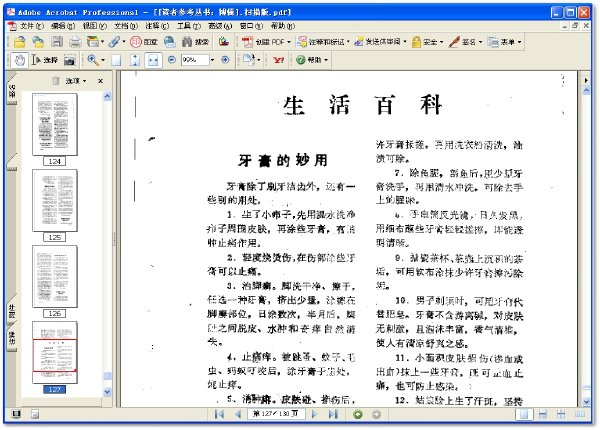Click the Print icon in toolbar
The width and height of the screenshot is (600, 430).
point(75,41)
